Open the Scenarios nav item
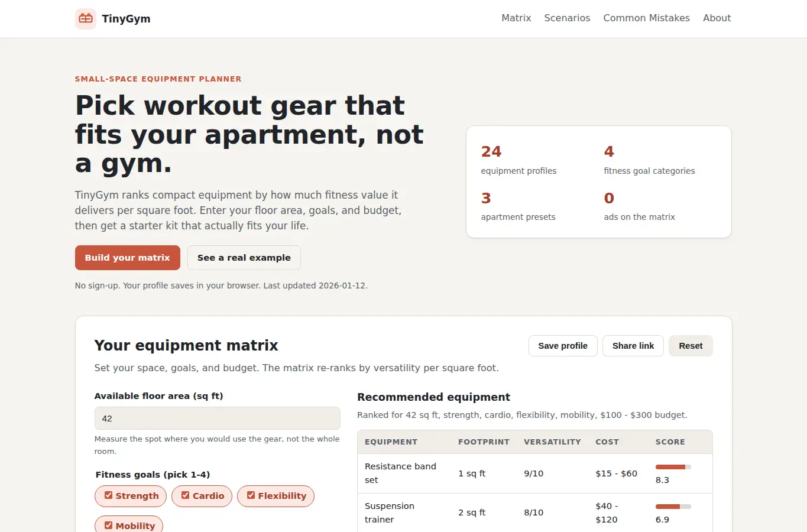The image size is (807, 532). coord(567,18)
